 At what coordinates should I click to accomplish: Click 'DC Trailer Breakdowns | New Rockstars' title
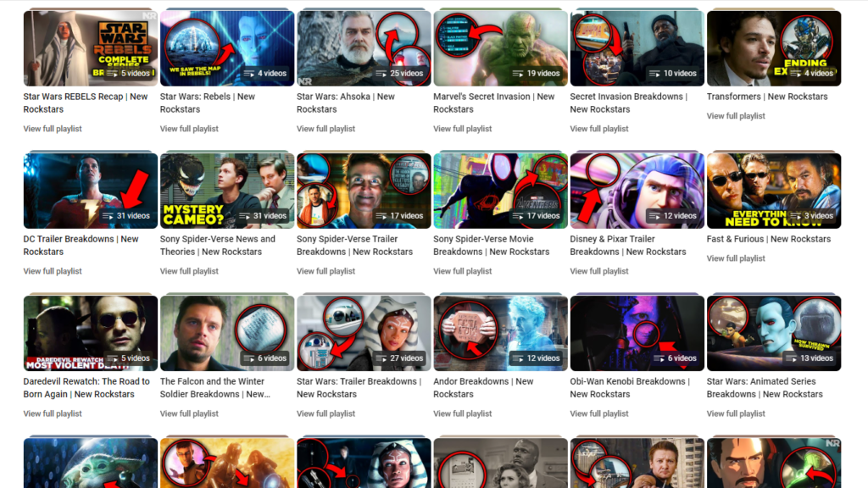tap(81, 245)
